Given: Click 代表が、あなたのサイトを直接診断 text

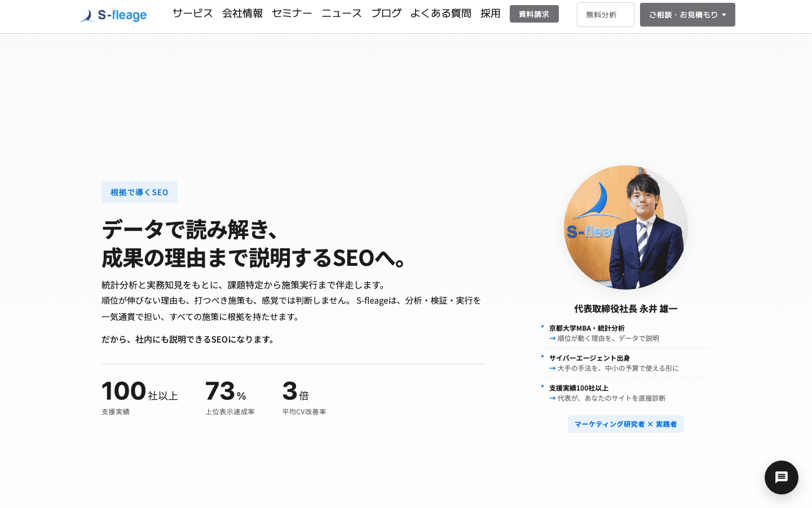Looking at the screenshot, I should 611,398.
